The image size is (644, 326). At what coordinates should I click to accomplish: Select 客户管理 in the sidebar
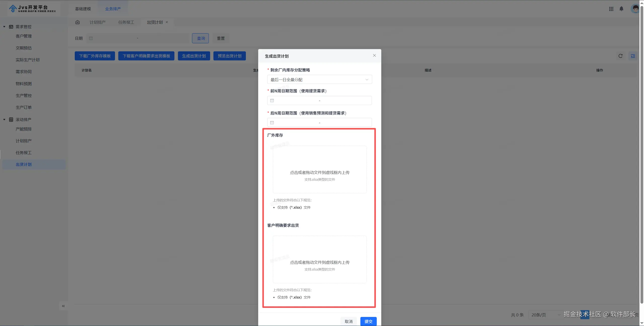click(x=24, y=36)
